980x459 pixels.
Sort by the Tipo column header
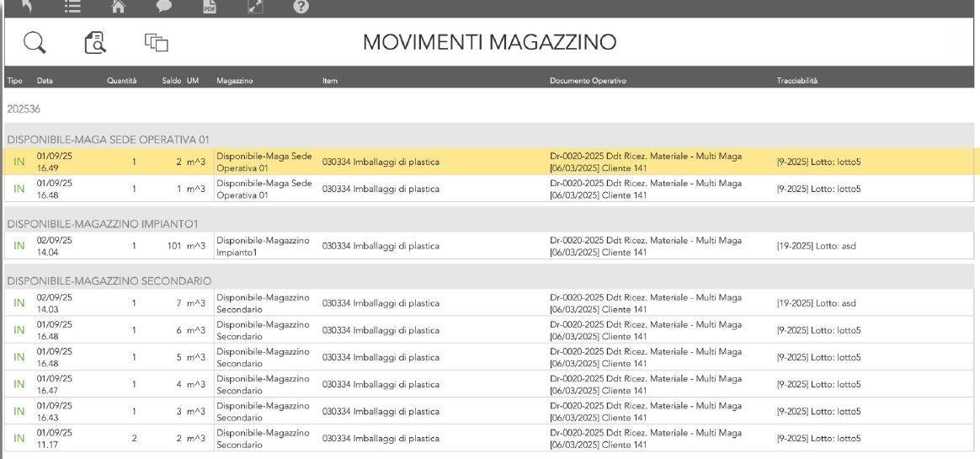pyautogui.click(x=15, y=81)
